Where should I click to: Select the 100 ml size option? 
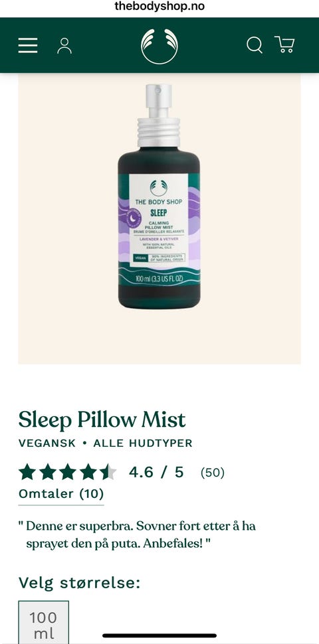[44, 622]
